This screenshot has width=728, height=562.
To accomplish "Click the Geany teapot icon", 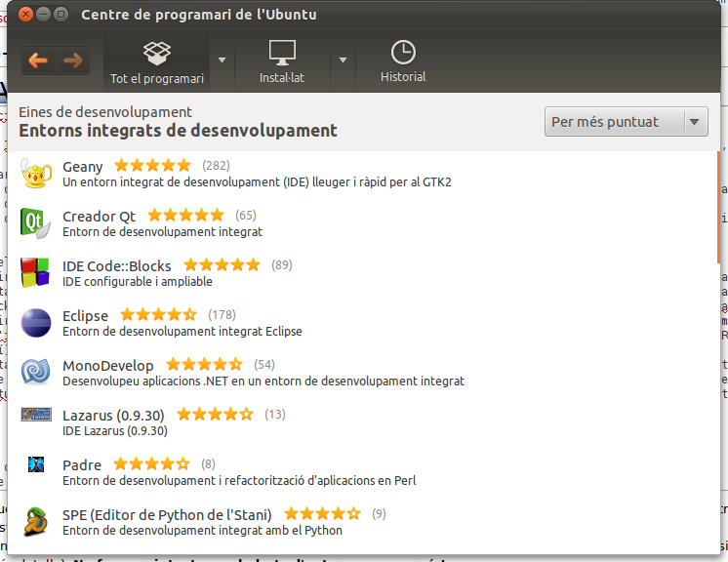I will pyautogui.click(x=36, y=174).
